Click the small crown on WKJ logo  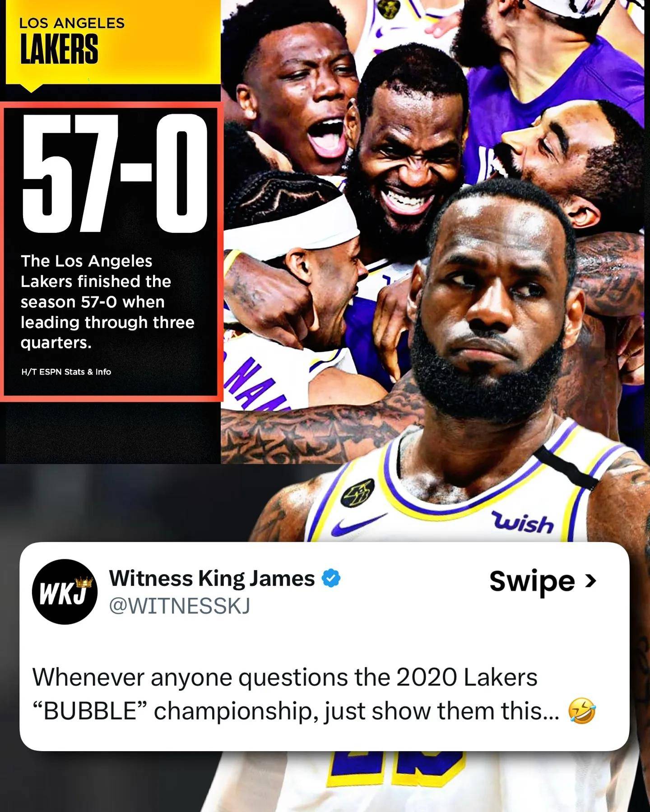click(x=85, y=582)
